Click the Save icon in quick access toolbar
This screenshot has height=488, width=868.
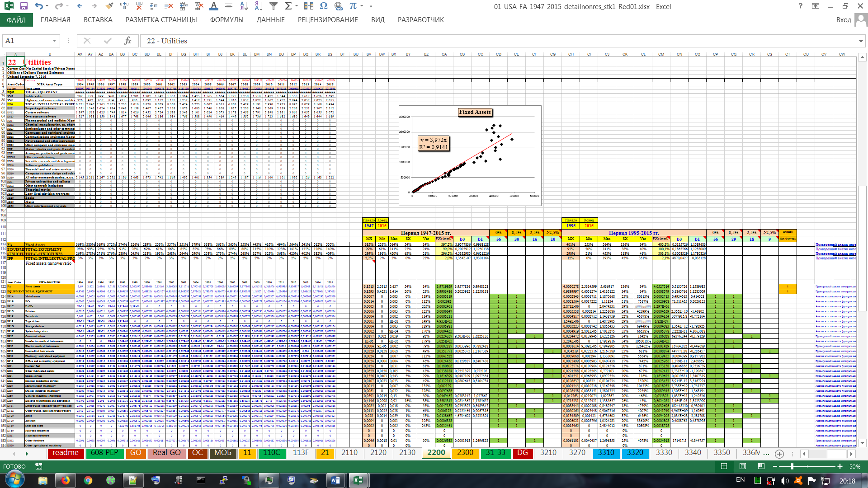coord(24,6)
